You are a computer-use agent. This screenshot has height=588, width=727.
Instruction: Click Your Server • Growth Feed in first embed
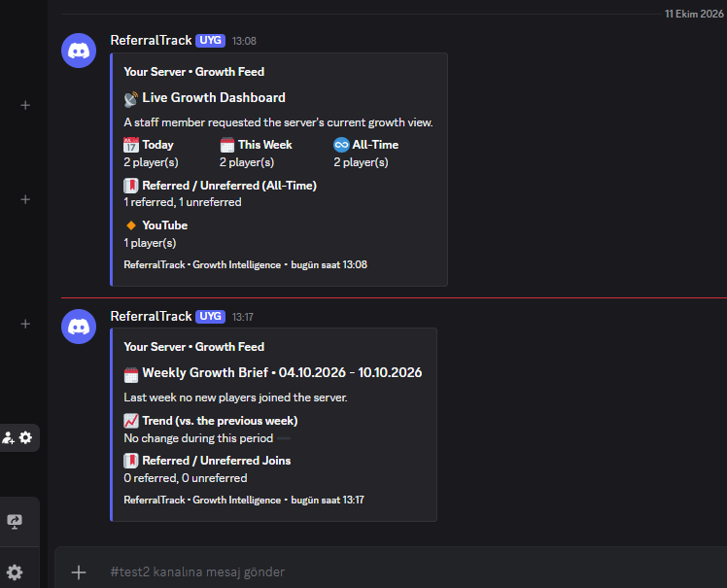point(193,72)
